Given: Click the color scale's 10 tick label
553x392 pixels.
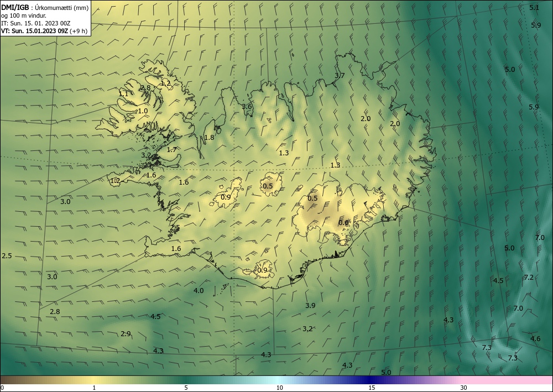Looking at the screenshot, I should click(x=280, y=388).
